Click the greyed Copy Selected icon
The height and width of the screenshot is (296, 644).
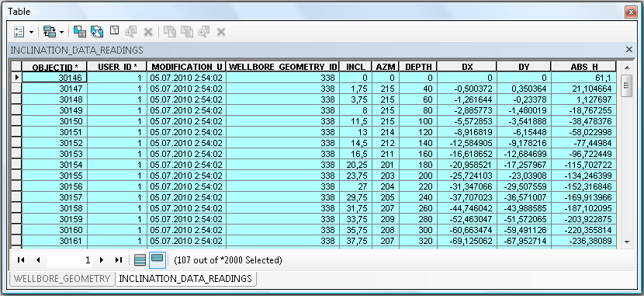(x=170, y=32)
